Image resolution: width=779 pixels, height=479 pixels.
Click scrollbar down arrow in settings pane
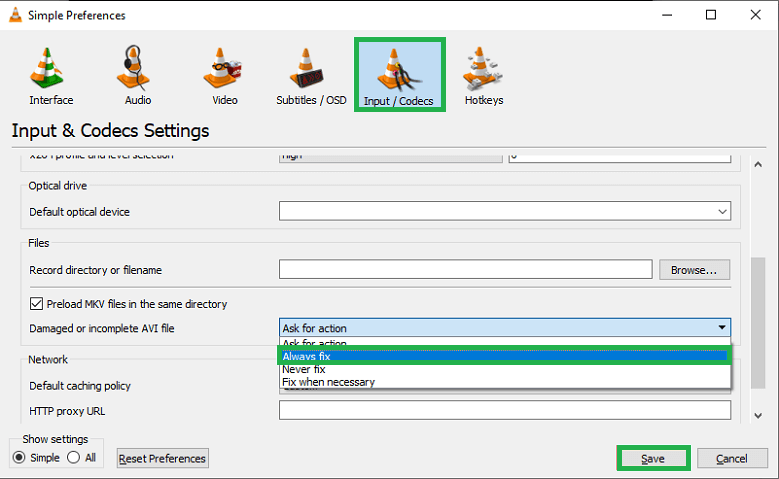coord(758,416)
